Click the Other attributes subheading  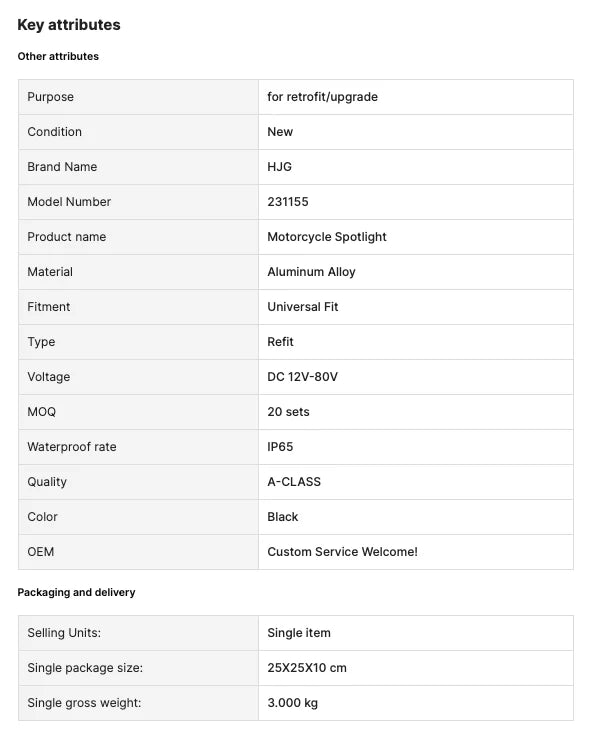(x=58, y=57)
